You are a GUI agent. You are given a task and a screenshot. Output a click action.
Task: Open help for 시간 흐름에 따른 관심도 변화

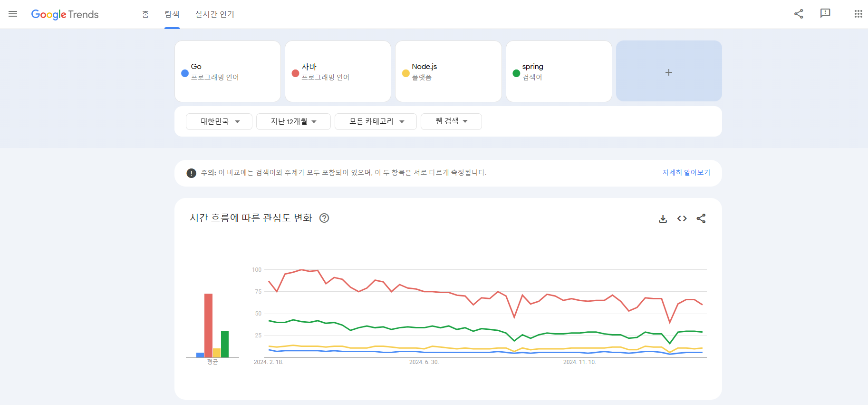tap(324, 218)
